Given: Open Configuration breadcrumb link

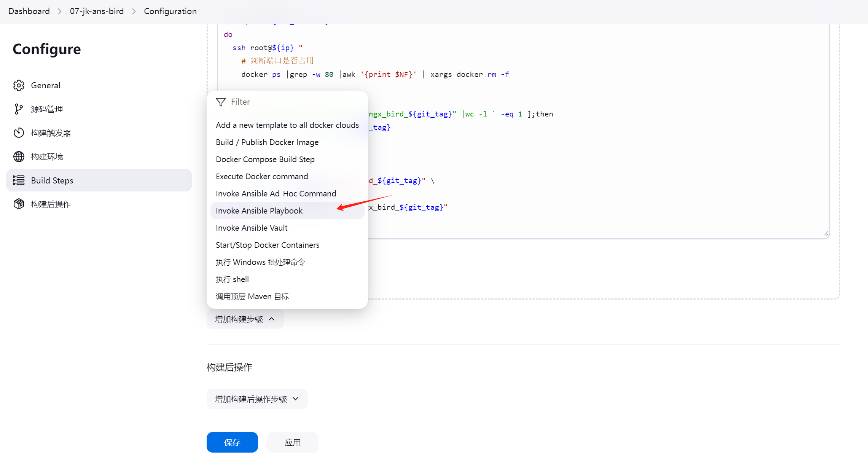Looking at the screenshot, I should click(170, 11).
